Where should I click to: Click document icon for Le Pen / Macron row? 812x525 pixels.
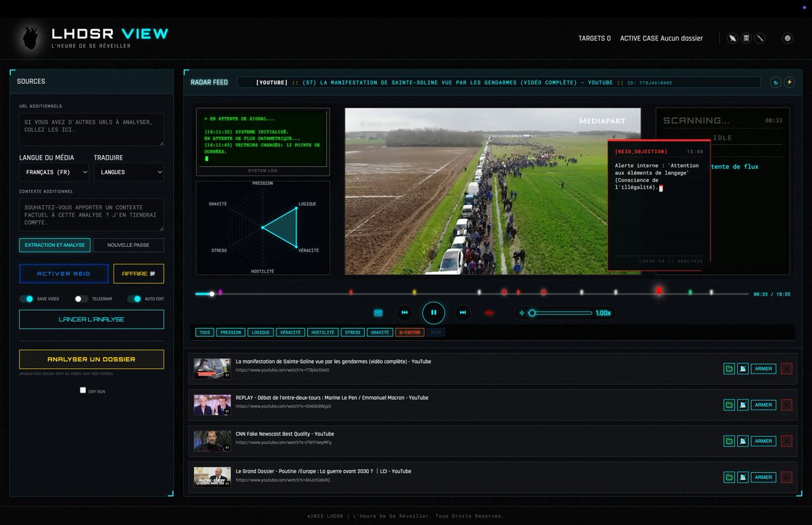[742, 405]
